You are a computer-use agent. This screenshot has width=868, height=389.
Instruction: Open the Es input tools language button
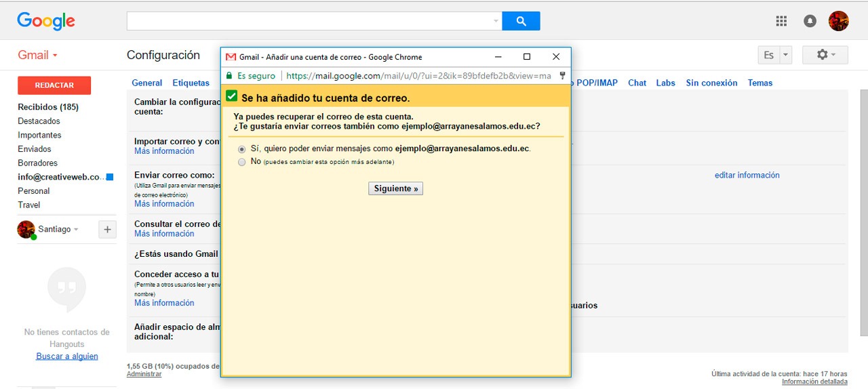768,55
